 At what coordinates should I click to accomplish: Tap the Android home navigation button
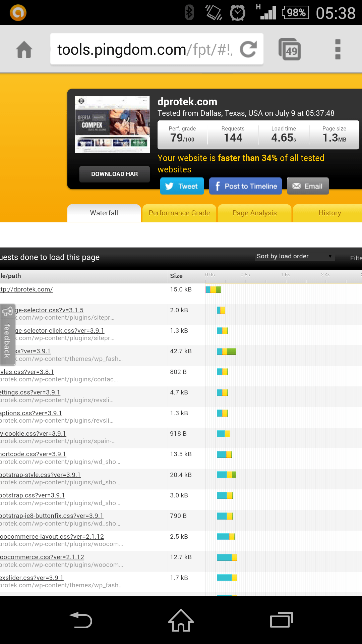click(181, 620)
